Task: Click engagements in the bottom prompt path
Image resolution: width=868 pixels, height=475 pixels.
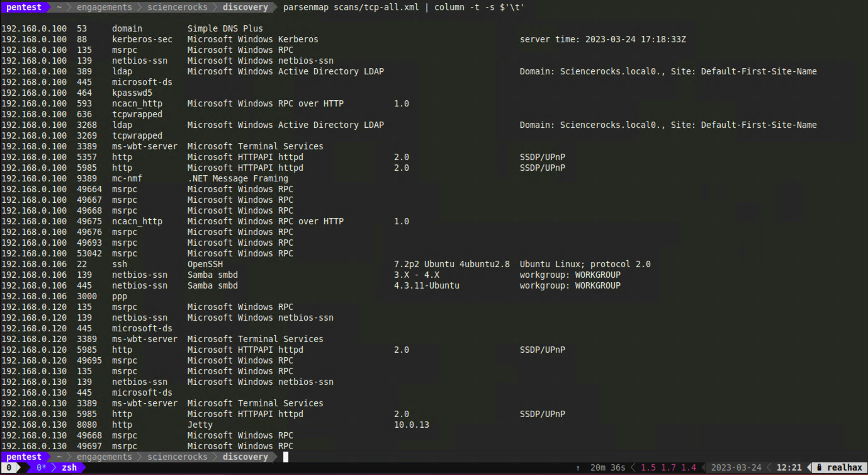Action: 104,457
